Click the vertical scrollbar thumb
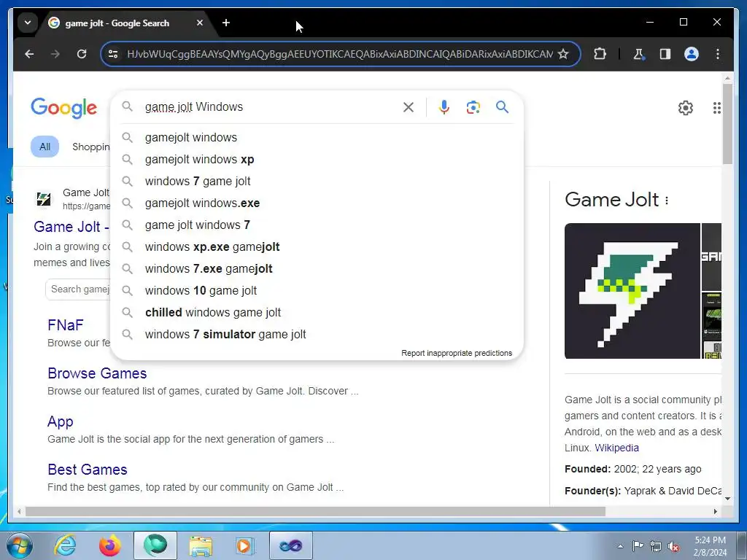Screen dimensions: 747x560 pos(727,124)
